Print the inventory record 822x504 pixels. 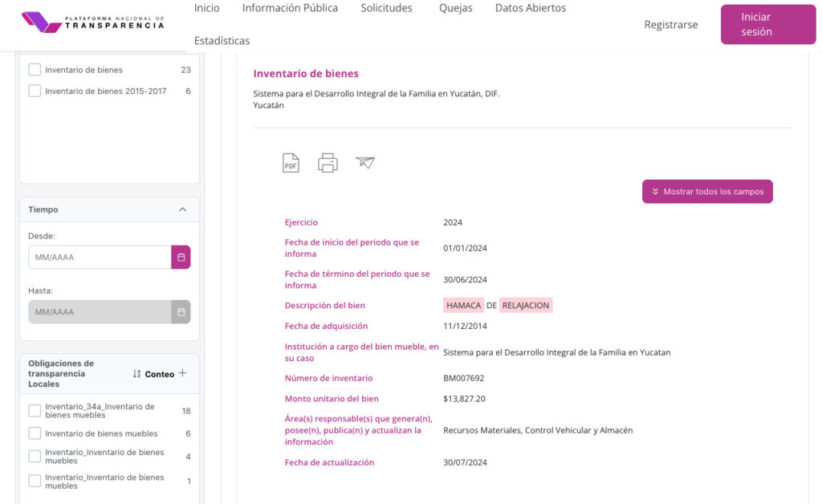328,163
